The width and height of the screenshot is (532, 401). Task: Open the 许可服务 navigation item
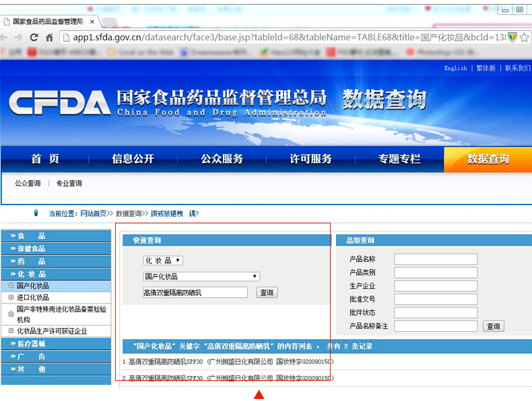pyautogui.click(x=310, y=159)
